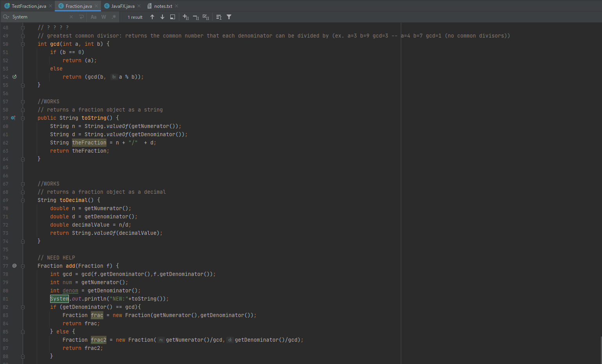This screenshot has width=602, height=364.
Task: Toggle whole Words (W) search option
Action: tap(104, 17)
